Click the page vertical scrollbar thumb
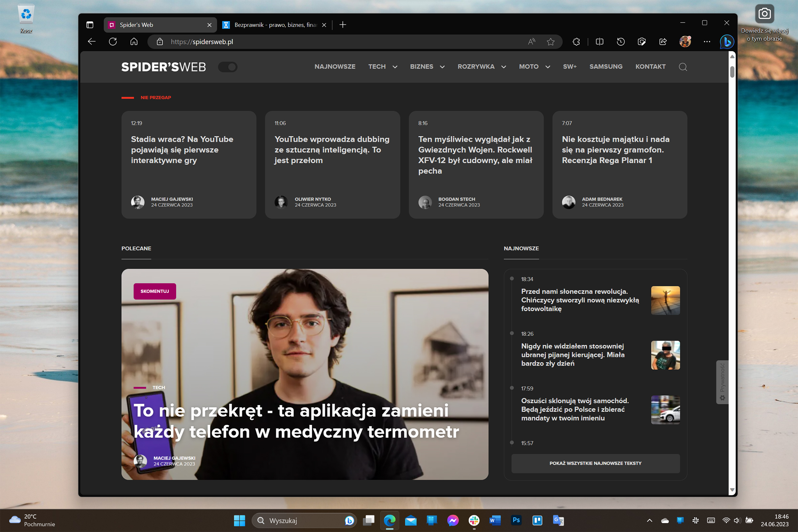The width and height of the screenshot is (798, 532). 732,72
